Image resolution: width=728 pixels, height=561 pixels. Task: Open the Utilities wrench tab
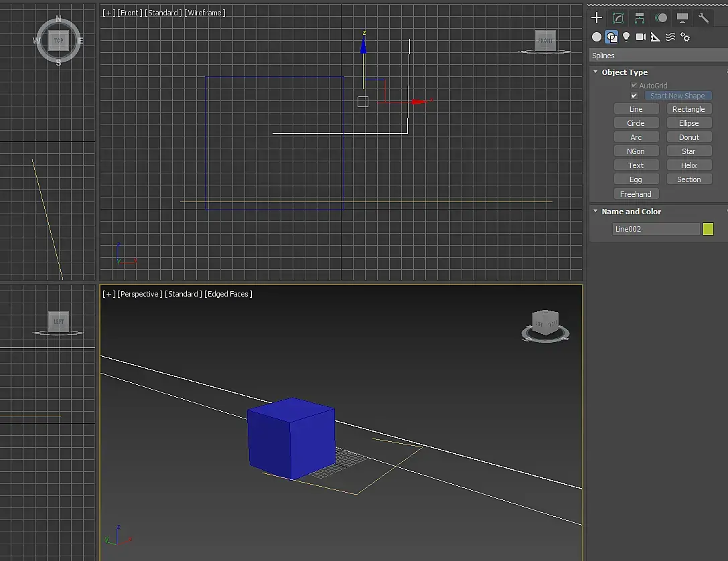(703, 17)
